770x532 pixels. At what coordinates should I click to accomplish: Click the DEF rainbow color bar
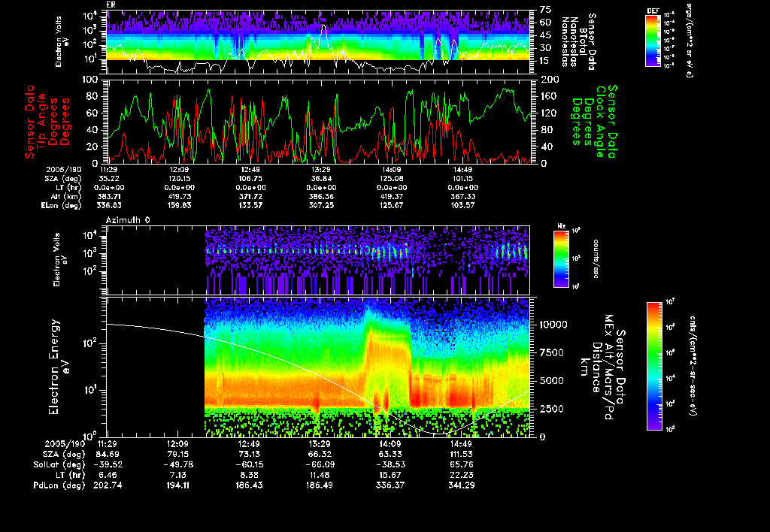[x=653, y=41]
